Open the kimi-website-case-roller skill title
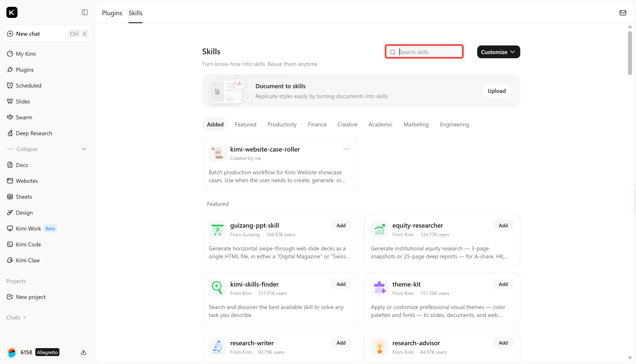 click(265, 149)
